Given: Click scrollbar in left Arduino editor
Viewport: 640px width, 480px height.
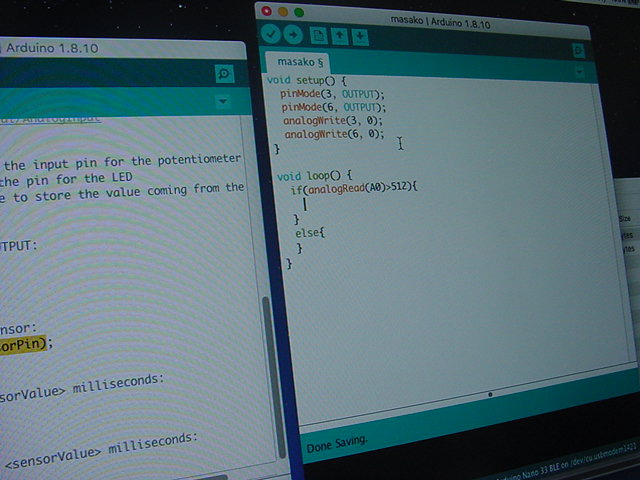Looking at the screenshot, I should click(273, 377).
